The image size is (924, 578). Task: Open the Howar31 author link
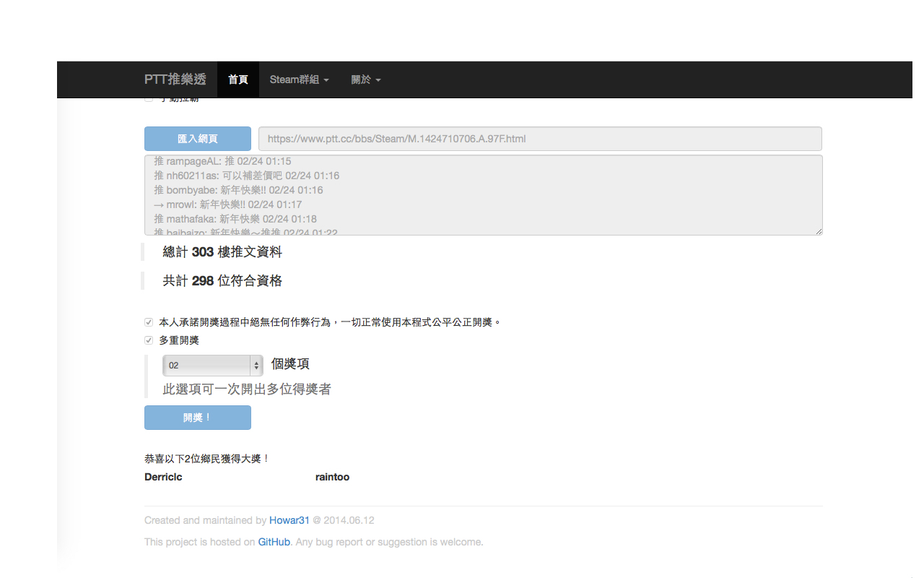289,520
